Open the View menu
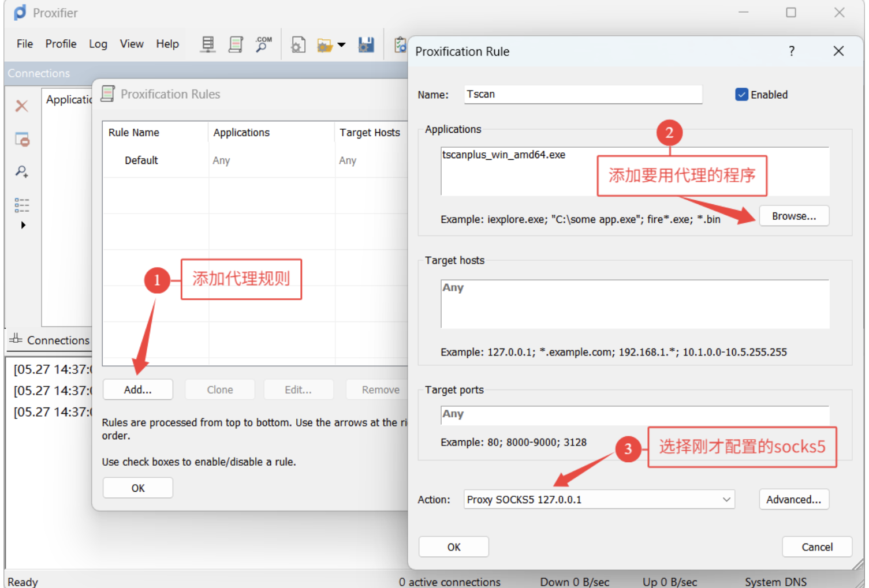 [132, 44]
